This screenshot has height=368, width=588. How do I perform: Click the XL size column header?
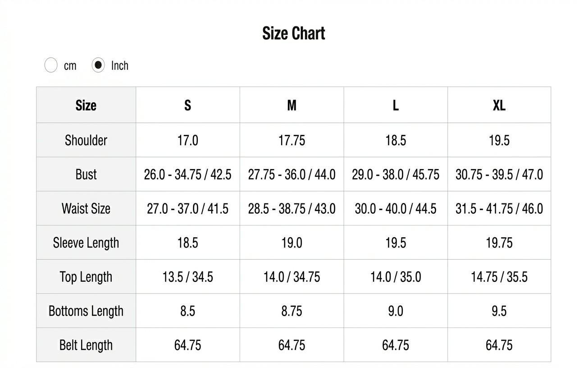(499, 105)
